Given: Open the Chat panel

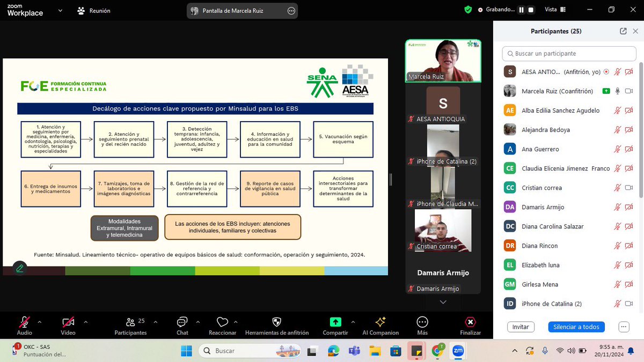Looking at the screenshot, I should coord(182,326).
